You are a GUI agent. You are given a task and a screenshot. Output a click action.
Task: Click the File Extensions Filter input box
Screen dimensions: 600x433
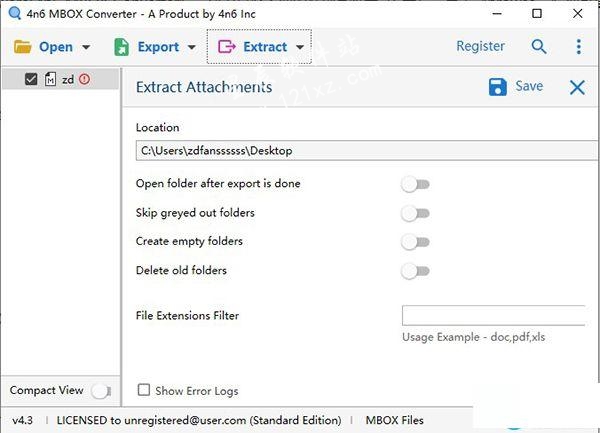click(493, 316)
